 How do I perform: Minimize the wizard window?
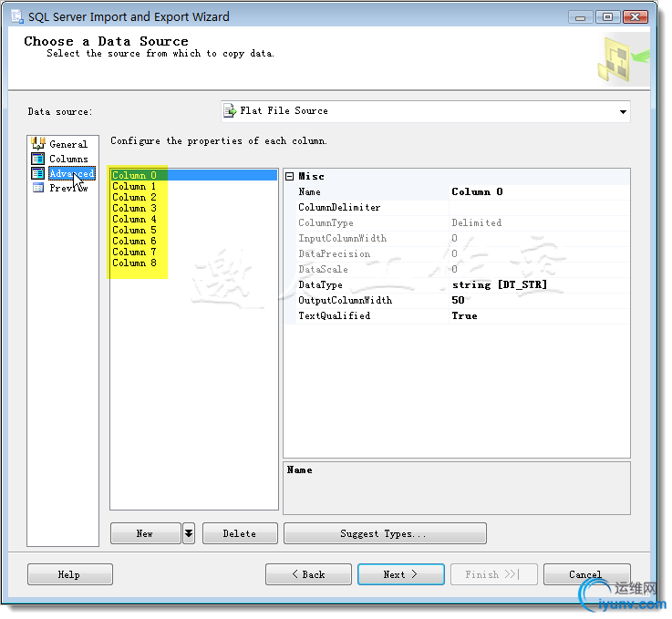[580, 17]
